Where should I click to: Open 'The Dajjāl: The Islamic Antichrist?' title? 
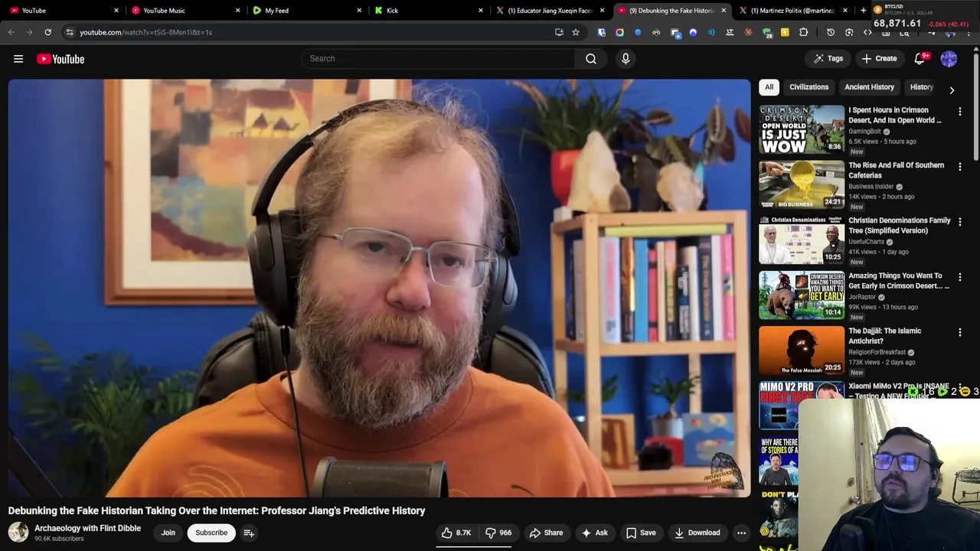(885, 335)
